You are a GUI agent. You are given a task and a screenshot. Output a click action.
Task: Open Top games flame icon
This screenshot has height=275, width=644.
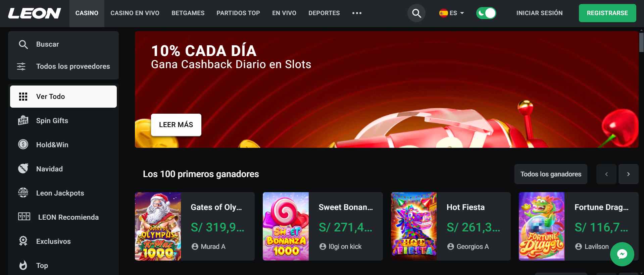point(23,265)
